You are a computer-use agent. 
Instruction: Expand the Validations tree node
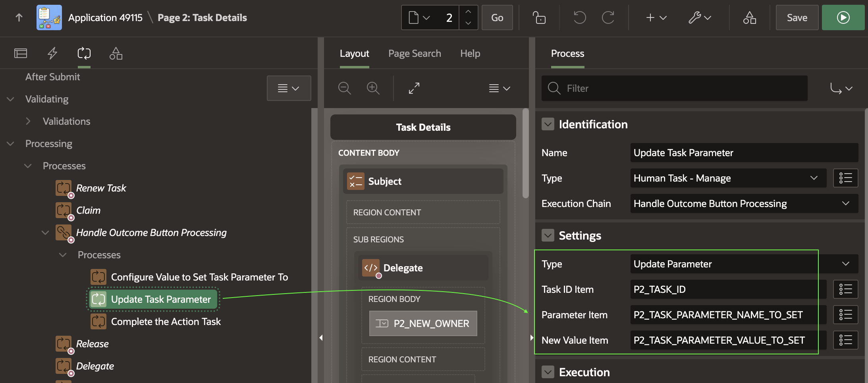pos(28,121)
